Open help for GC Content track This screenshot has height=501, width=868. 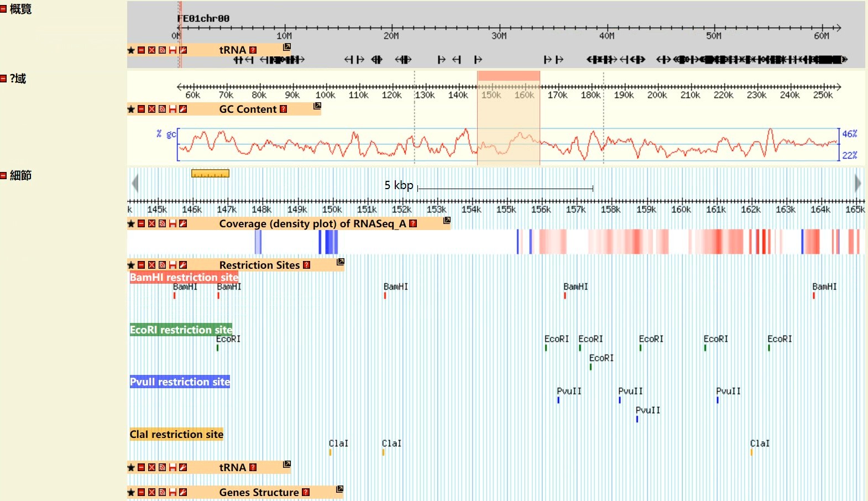click(x=284, y=109)
